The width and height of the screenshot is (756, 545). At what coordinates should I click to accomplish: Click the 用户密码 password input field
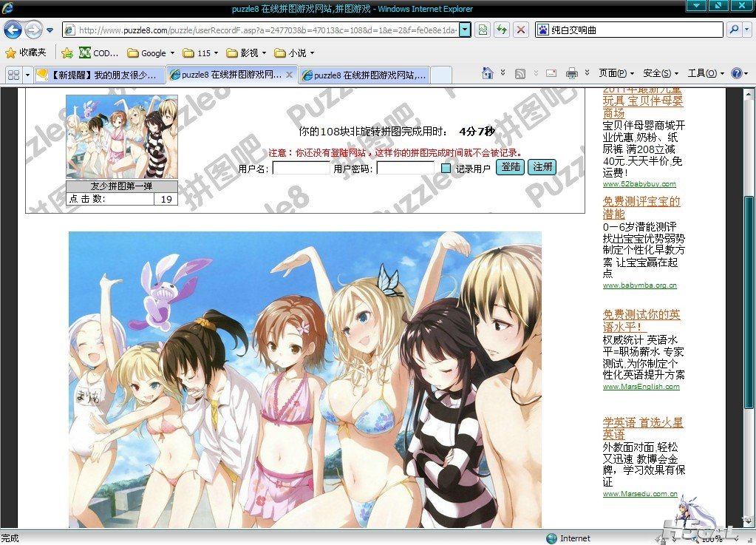406,168
